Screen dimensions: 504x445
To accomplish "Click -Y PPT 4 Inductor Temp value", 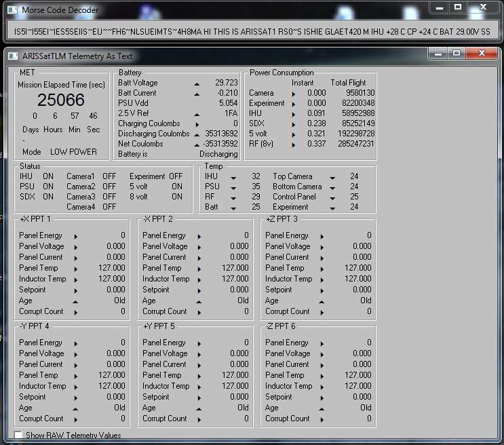I will click(x=111, y=386).
